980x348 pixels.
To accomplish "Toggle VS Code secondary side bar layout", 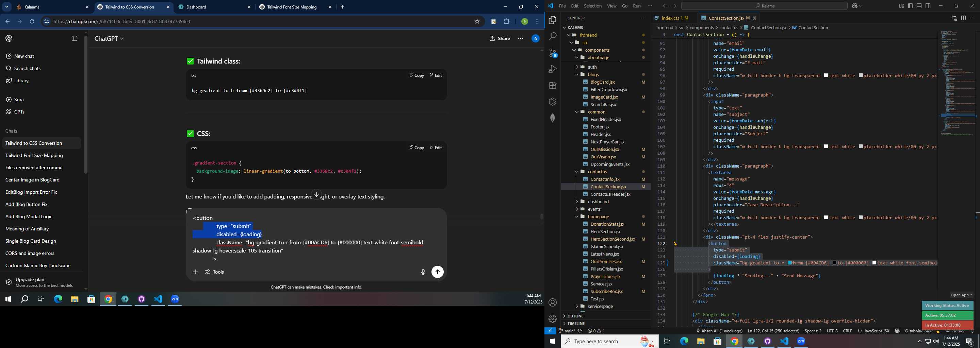I will tap(928, 6).
